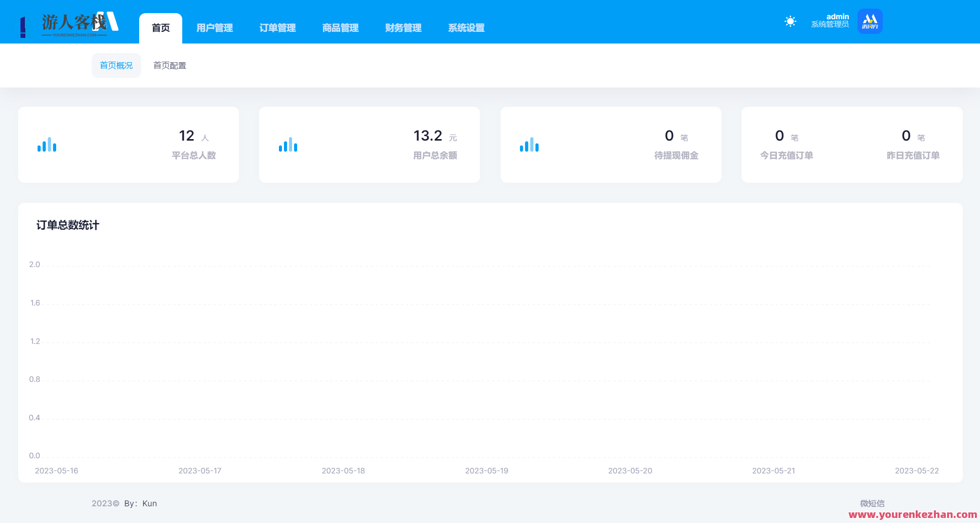This screenshot has height=523, width=980.
Task: Click the bar chart icon on 平台总人数 card
Action: (x=47, y=145)
